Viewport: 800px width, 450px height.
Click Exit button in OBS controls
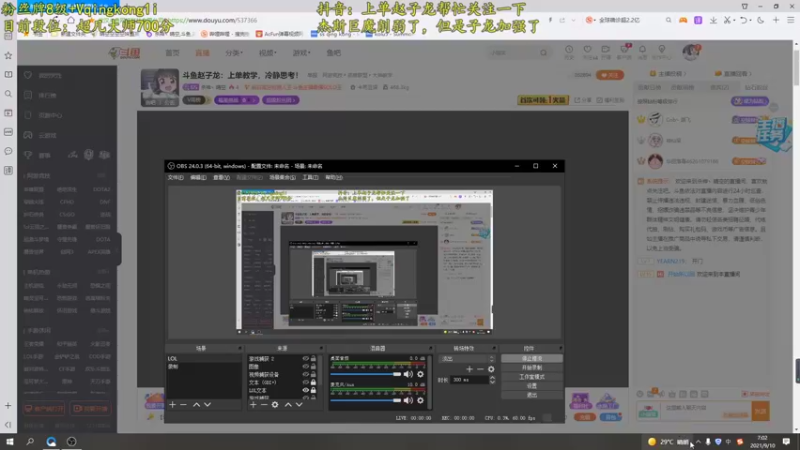pos(532,395)
